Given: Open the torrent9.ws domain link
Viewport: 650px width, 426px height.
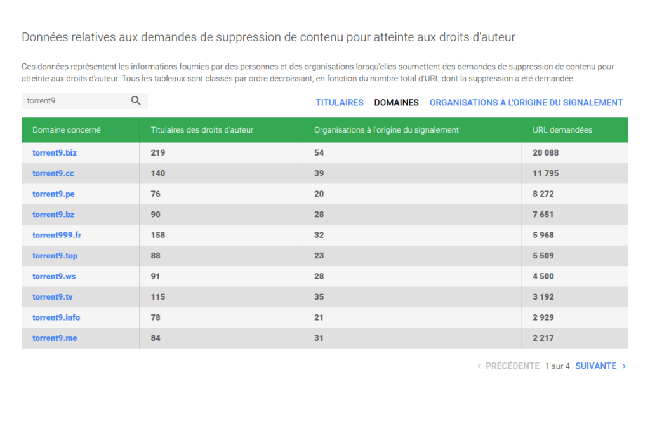Looking at the screenshot, I should [x=54, y=276].
